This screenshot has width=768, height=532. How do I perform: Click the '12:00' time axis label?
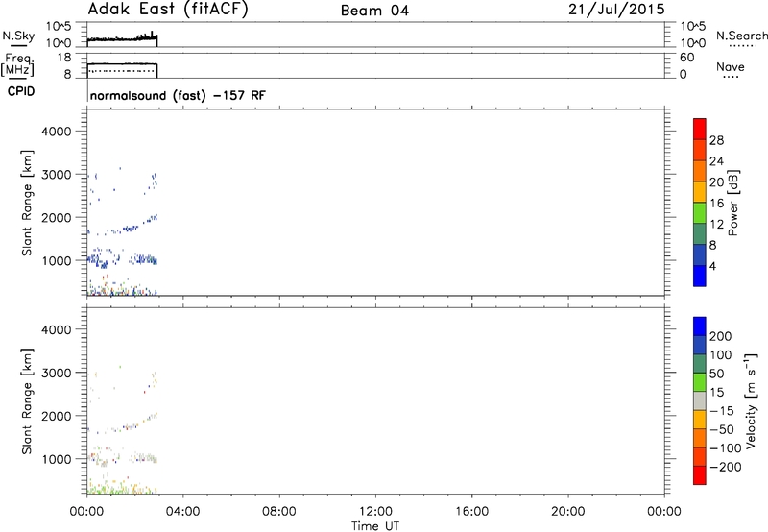coord(375,512)
